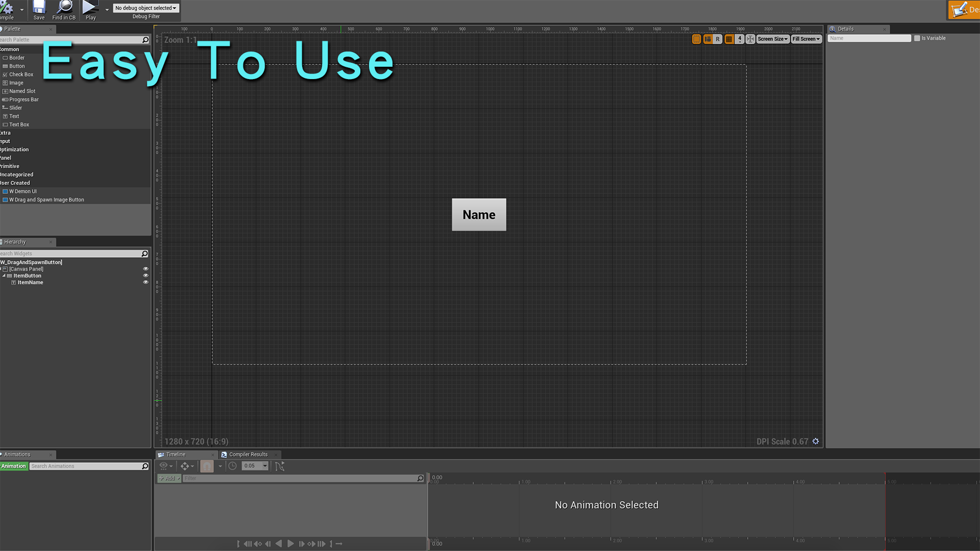Viewport: 980px width, 551px height.
Task: Toggle visibility of ItemName widget
Action: 145,282
